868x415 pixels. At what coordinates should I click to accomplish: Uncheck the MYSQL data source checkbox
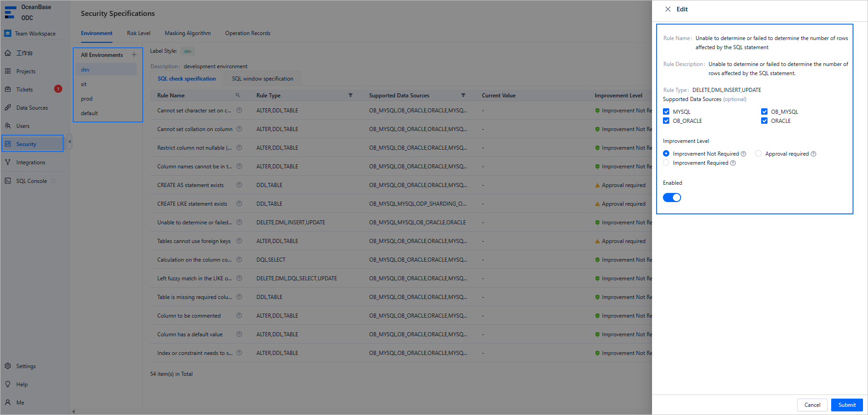click(x=666, y=111)
